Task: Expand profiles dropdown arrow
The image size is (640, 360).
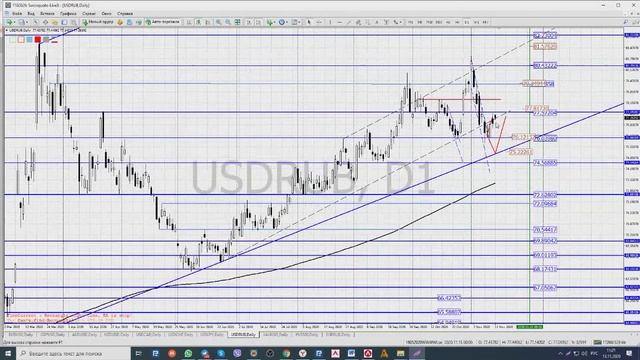Action: (x=27, y=22)
